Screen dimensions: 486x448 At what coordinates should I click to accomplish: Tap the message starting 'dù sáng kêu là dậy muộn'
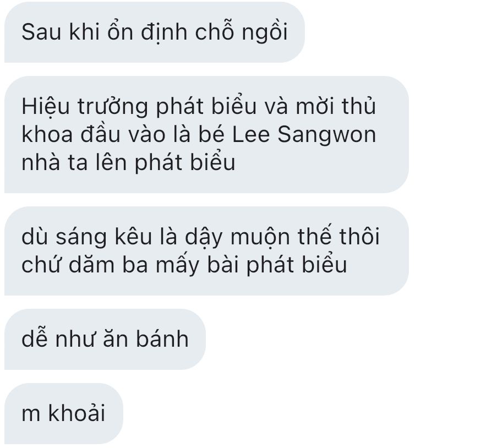[206, 251]
